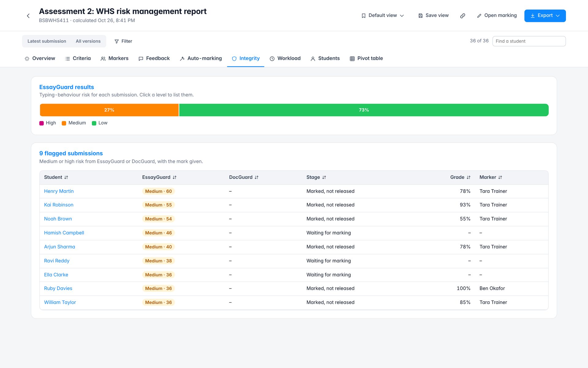Open the Auto-marking tab
Screen dimensions: 588x368
201,58
